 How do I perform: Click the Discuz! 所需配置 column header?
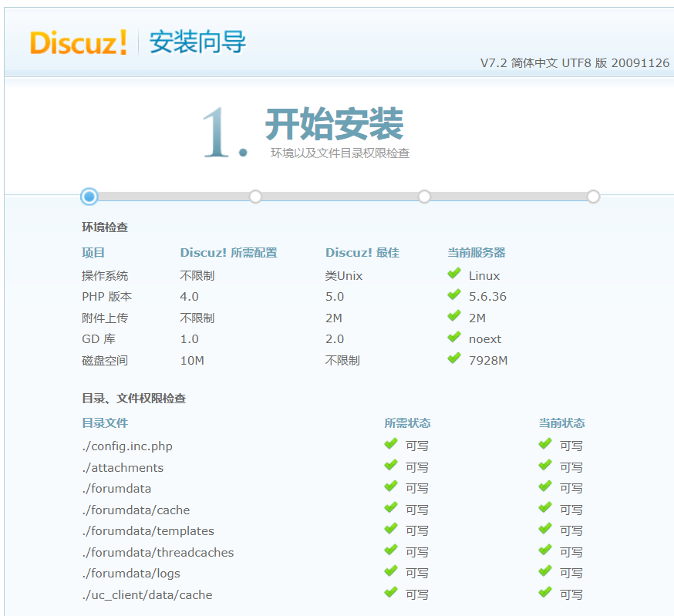[229, 253]
